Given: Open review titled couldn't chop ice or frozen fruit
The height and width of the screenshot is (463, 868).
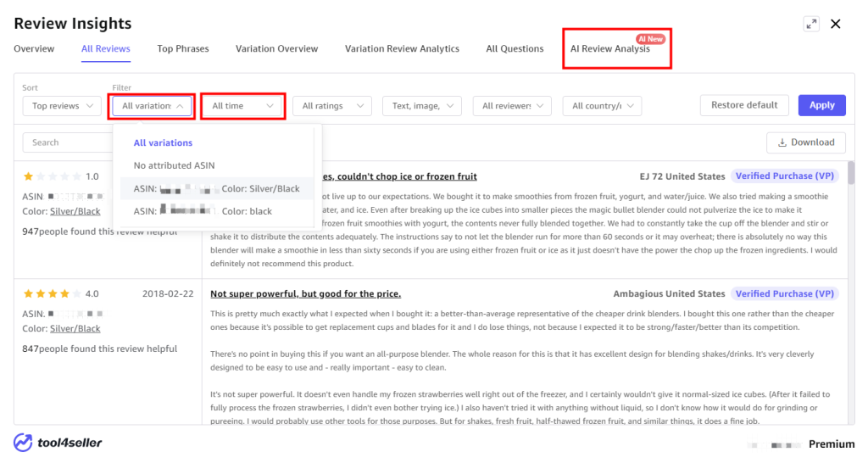Looking at the screenshot, I should (400, 176).
